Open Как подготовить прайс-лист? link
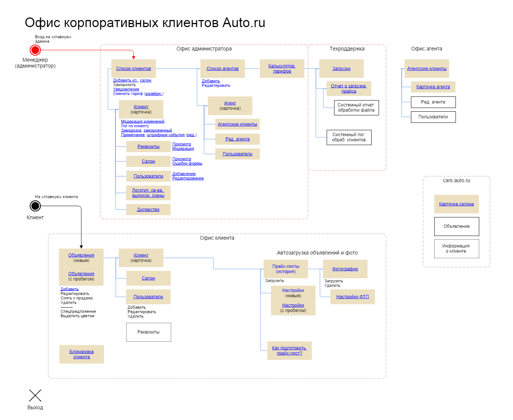Image resolution: width=513 pixels, height=420 pixels. [290, 351]
